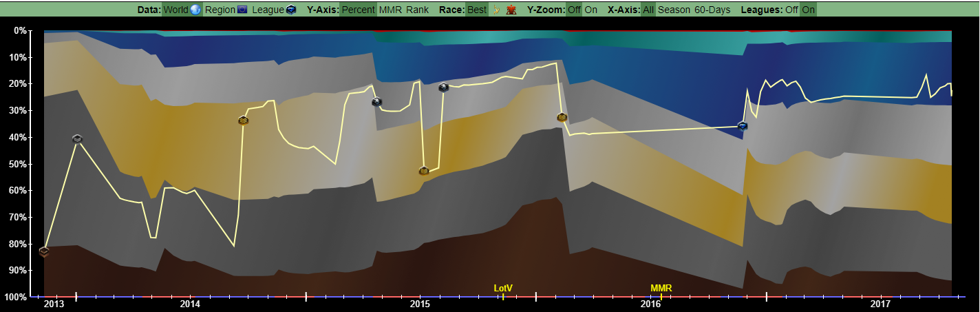The image size is (980, 312).
Task: Click the 10% y-axis label
Action: click(x=18, y=57)
